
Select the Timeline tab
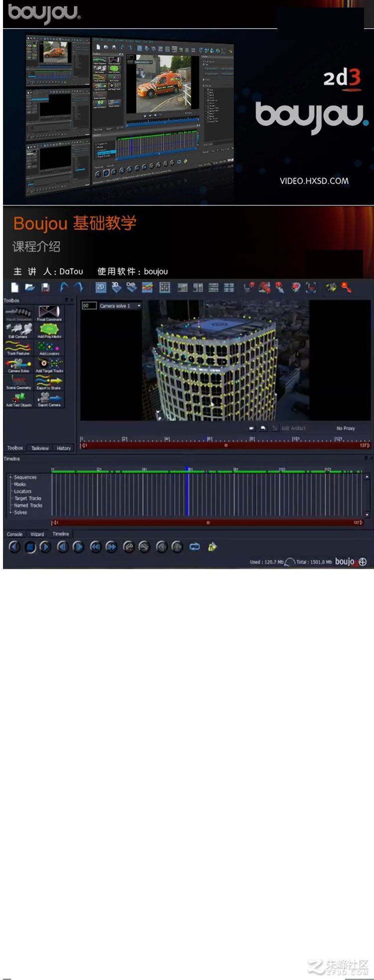pos(61,534)
